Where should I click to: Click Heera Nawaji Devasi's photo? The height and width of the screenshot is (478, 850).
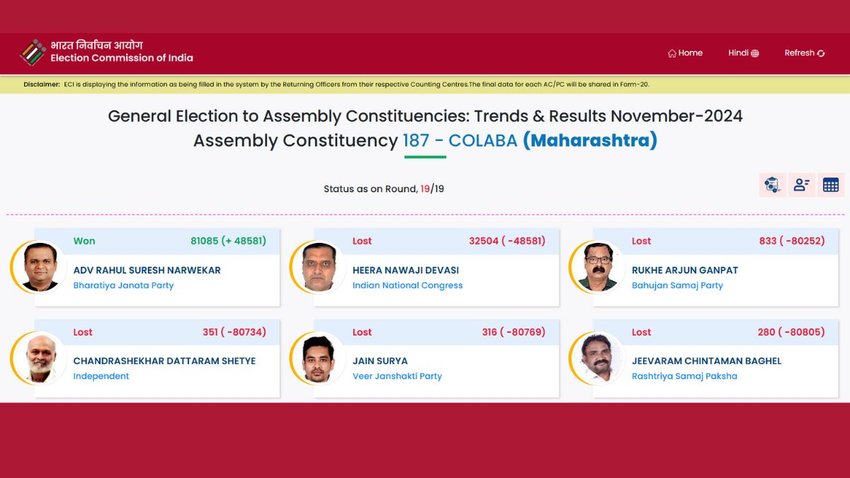[x=319, y=267]
